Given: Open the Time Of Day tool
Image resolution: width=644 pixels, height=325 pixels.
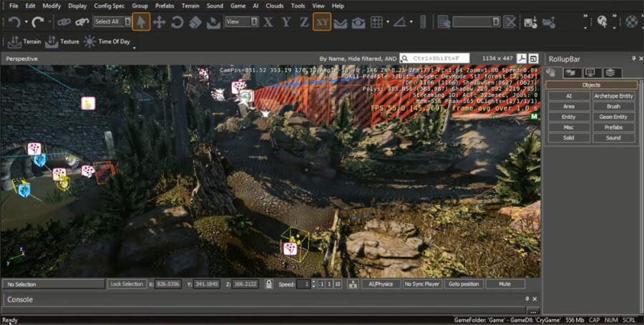Looking at the screenshot, I should (x=107, y=42).
